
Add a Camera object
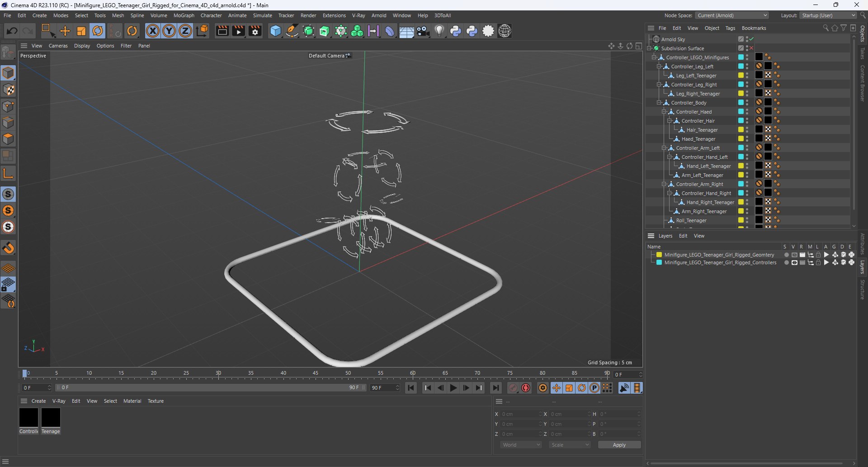423,31
